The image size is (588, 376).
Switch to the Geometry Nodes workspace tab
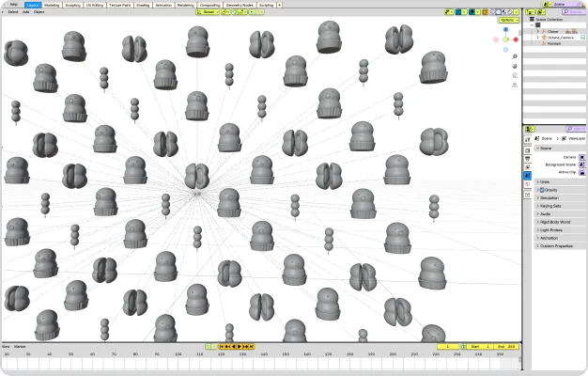click(x=240, y=5)
